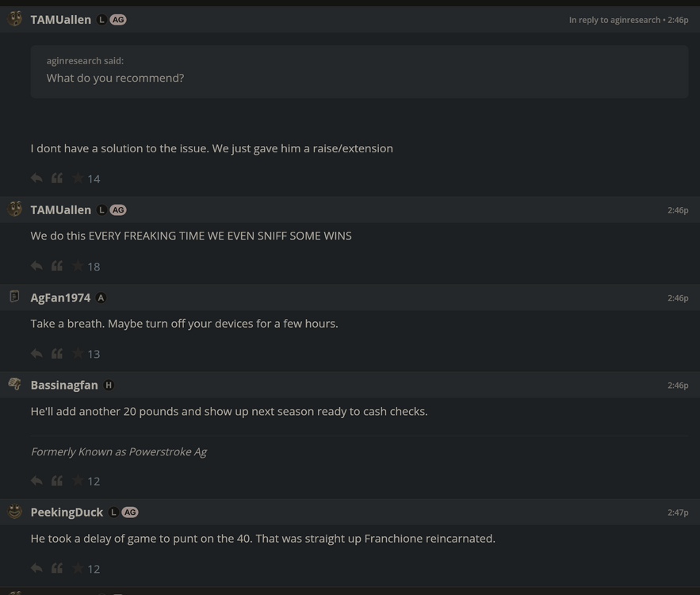Screen dimensions: 700x595
Task: Click the quoted "aginresearch said" block
Action: 359,71
